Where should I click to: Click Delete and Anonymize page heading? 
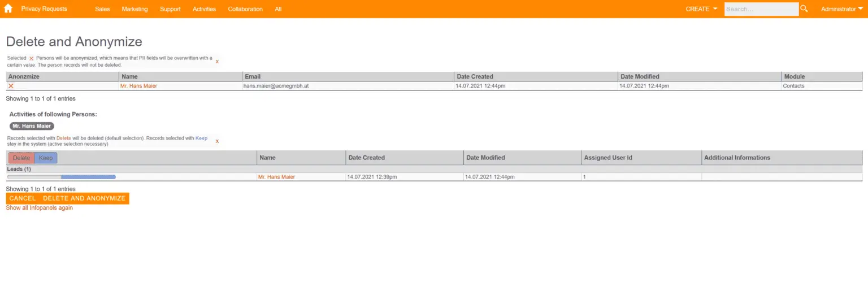(x=74, y=41)
